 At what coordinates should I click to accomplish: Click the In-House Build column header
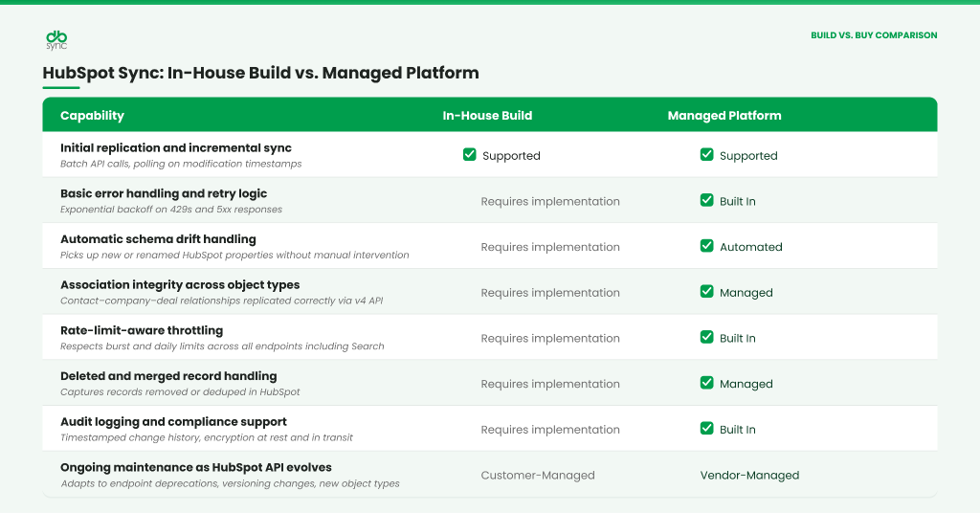[487, 116]
